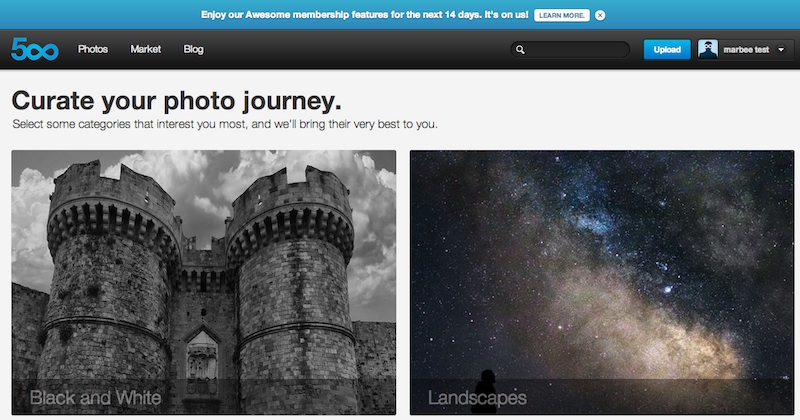The height and width of the screenshot is (420, 800).
Task: Click the marbee test avatar picture
Action: point(708,50)
